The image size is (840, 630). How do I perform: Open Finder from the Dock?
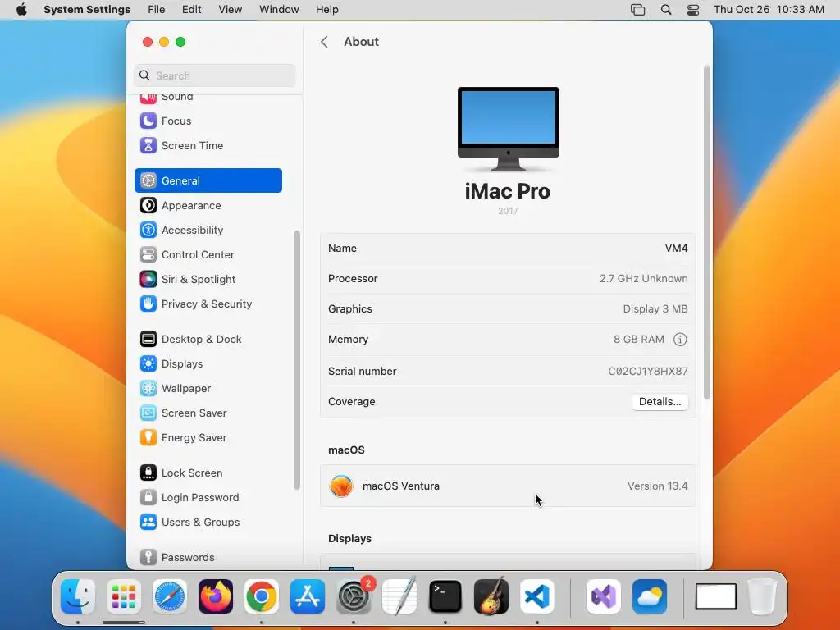[x=78, y=597]
